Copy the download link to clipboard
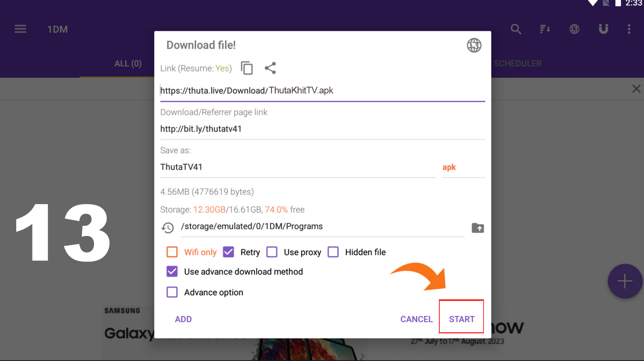Image resolution: width=644 pixels, height=361 pixels. point(247,68)
